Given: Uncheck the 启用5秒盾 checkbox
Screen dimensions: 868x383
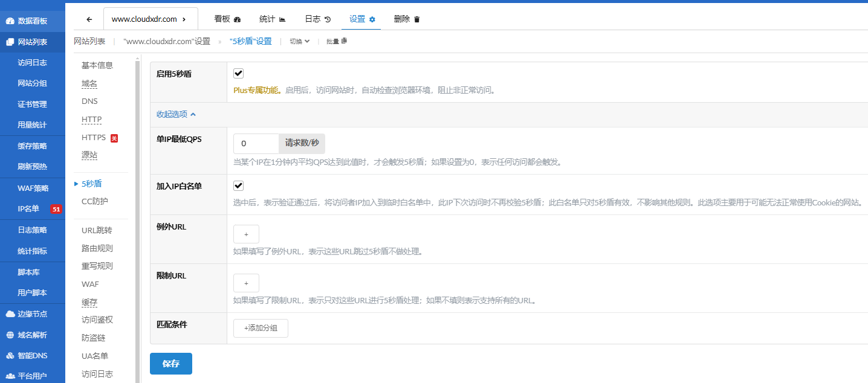Looking at the screenshot, I should [x=238, y=74].
